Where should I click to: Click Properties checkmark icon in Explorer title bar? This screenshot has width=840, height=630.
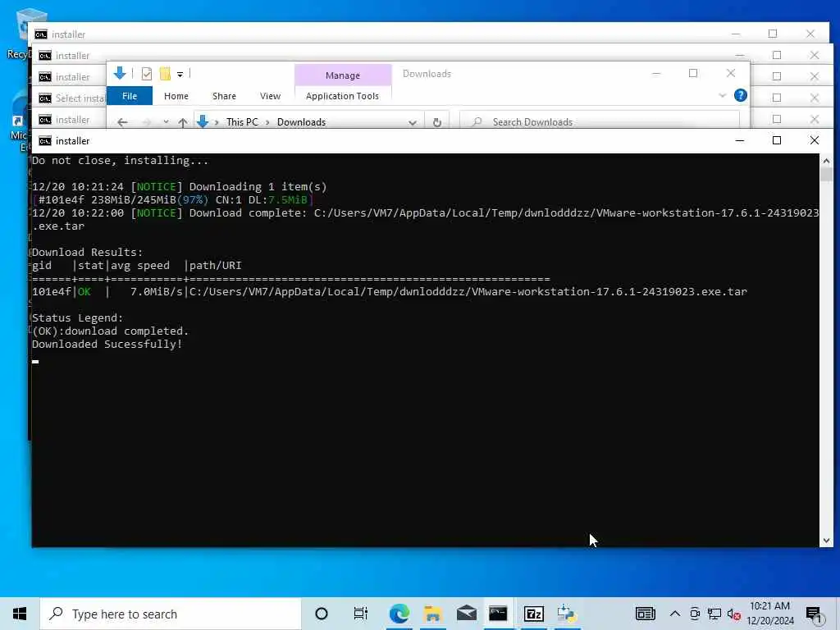coord(147,74)
